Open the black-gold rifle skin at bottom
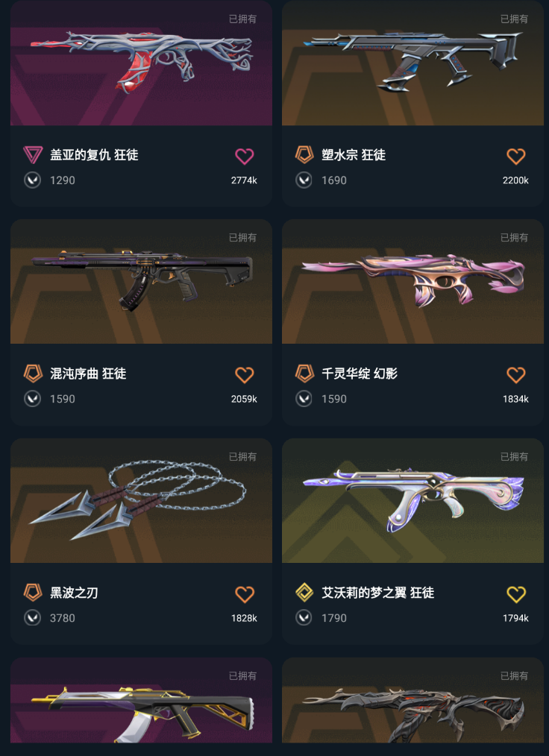 [x=141, y=700]
